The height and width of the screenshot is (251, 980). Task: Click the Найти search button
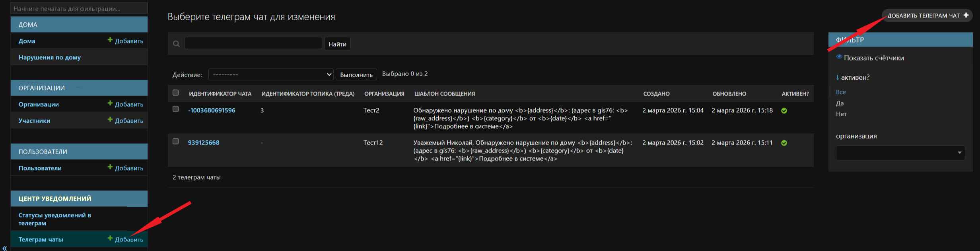click(x=337, y=44)
